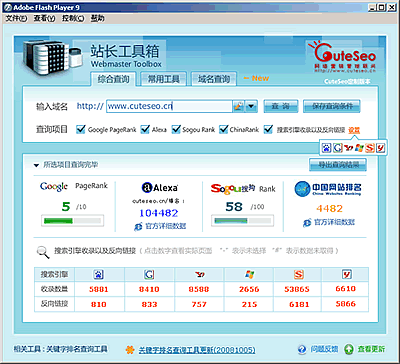
Task: Open the 帮助 menu
Action: tap(97, 19)
